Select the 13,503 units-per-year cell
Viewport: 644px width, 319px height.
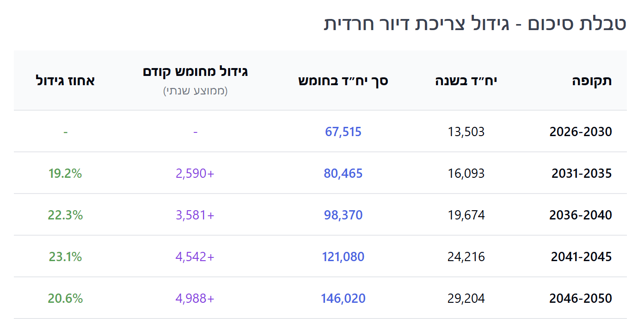pyautogui.click(x=466, y=132)
